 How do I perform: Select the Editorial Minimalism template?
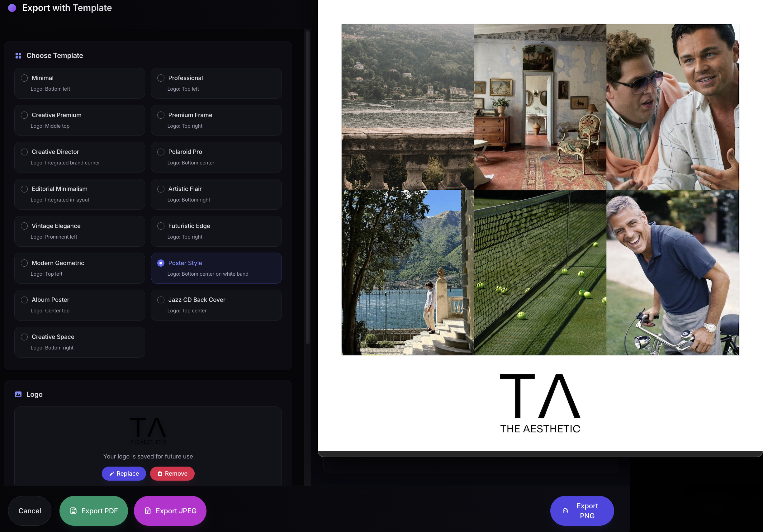coord(24,189)
